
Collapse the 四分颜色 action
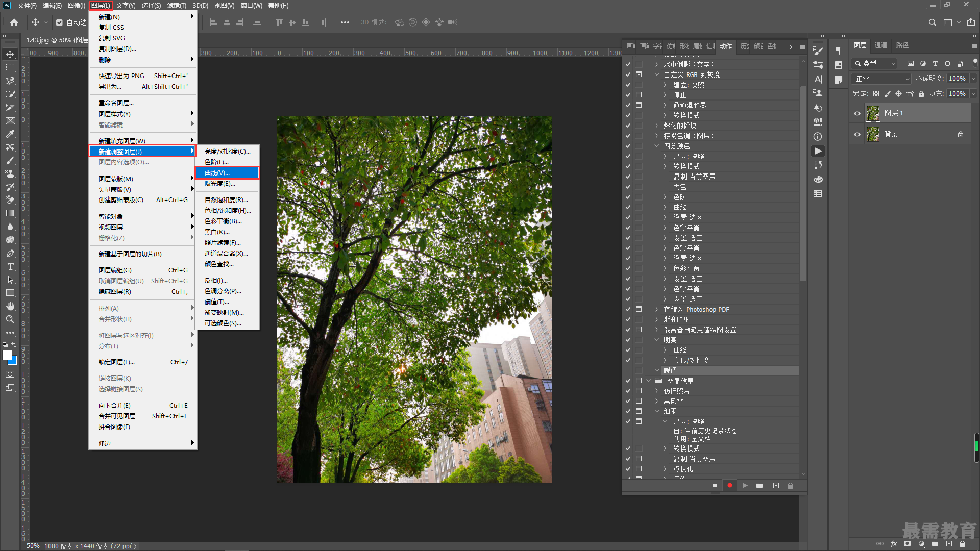pos(657,146)
